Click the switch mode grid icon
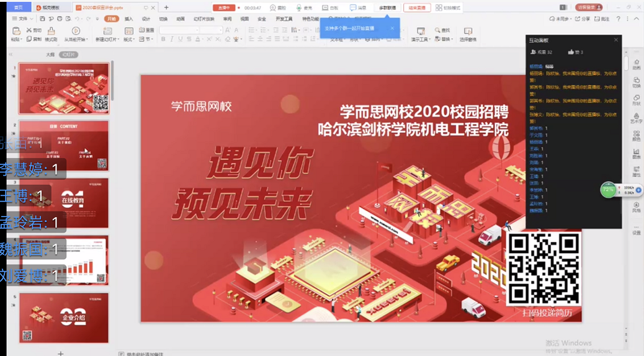The image size is (644, 356). (439, 8)
